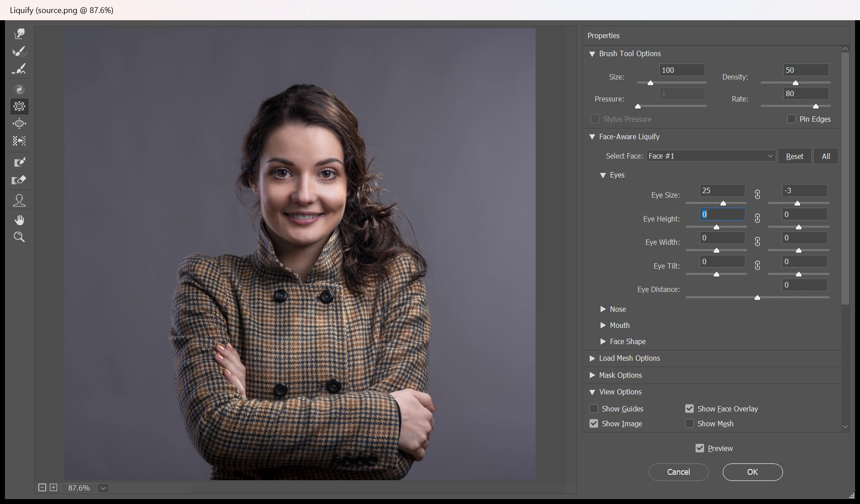Uncheck the Show Image checkbox
860x504 pixels.
[594, 424]
